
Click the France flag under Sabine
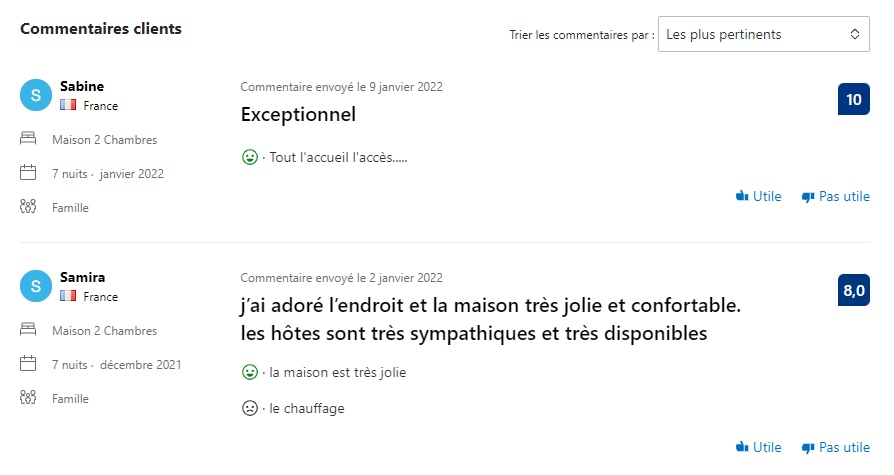(69, 105)
